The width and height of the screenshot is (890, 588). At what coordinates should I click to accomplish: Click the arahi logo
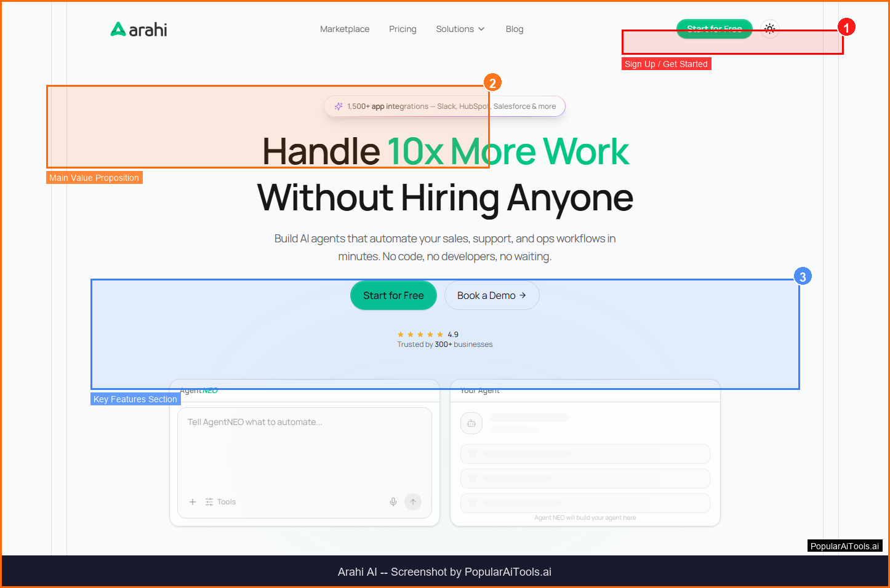[x=139, y=30]
